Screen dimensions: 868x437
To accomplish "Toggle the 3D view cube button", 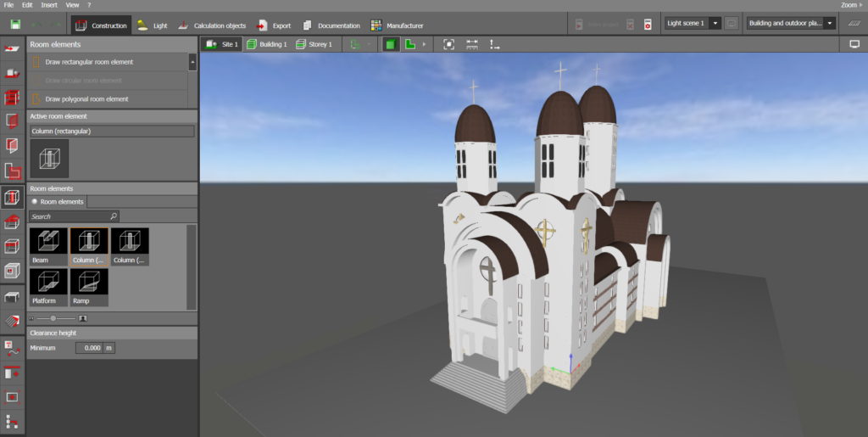I will [391, 44].
